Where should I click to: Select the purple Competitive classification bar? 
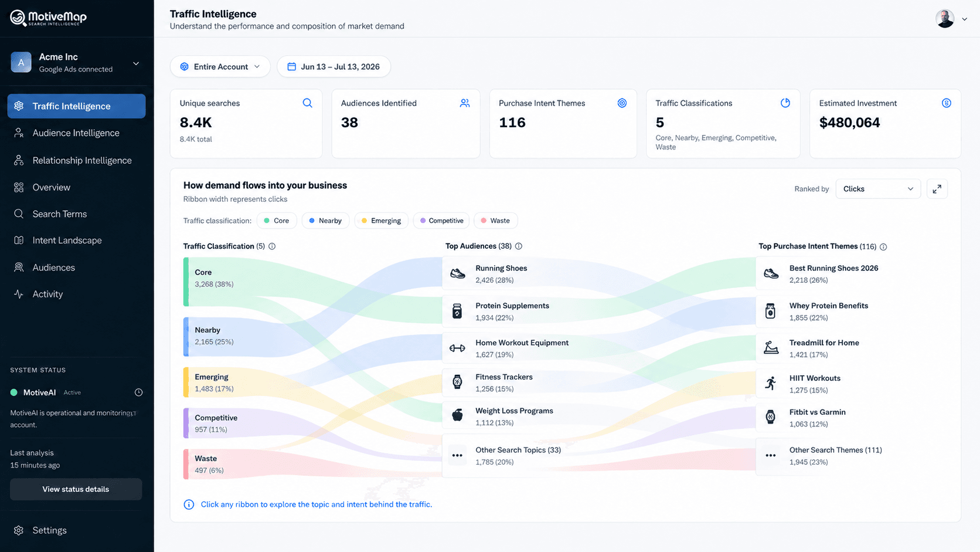pyautogui.click(x=186, y=423)
